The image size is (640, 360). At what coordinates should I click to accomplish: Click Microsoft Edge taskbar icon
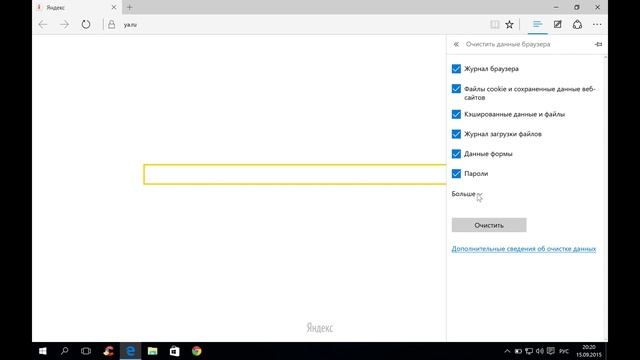(130, 351)
